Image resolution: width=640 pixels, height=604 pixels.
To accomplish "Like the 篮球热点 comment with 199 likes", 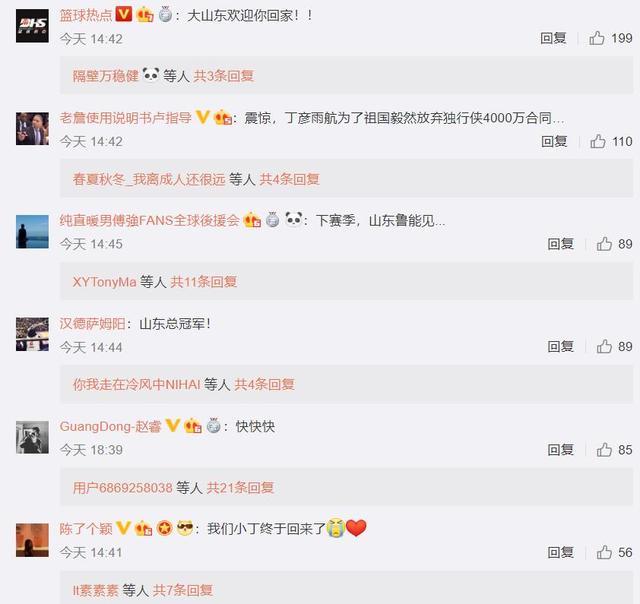I will tap(597, 38).
